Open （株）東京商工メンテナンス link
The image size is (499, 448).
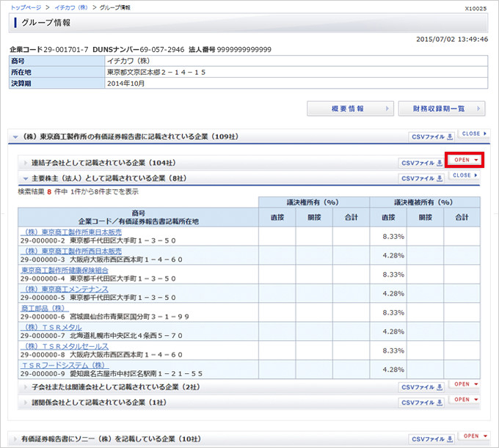pyautogui.click(x=65, y=290)
